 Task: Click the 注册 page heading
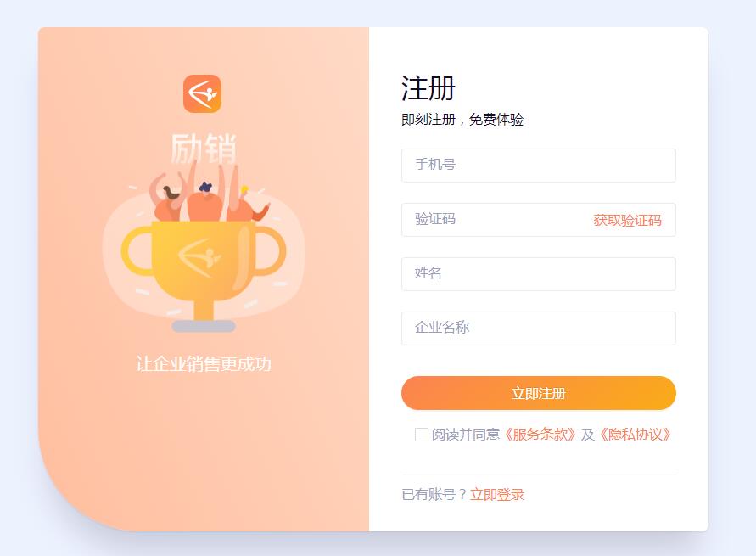[428, 88]
